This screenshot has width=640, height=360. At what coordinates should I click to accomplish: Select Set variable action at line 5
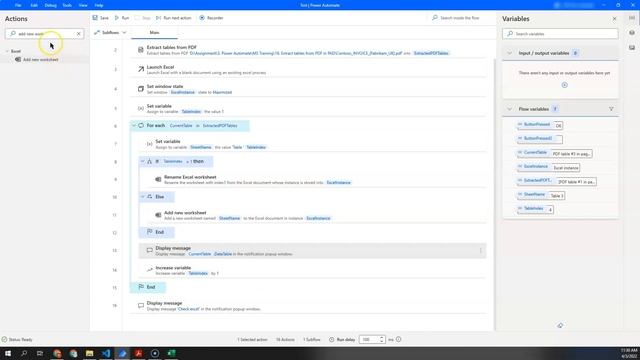[308, 109]
